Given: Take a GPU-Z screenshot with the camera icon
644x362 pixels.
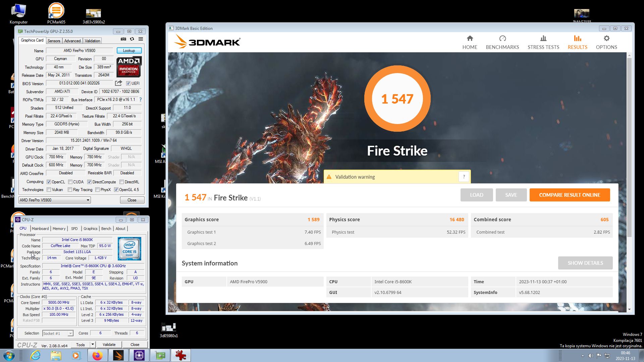Looking at the screenshot, I should [x=123, y=39].
